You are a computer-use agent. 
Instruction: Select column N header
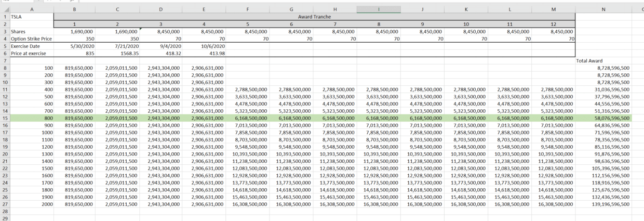(603, 9)
